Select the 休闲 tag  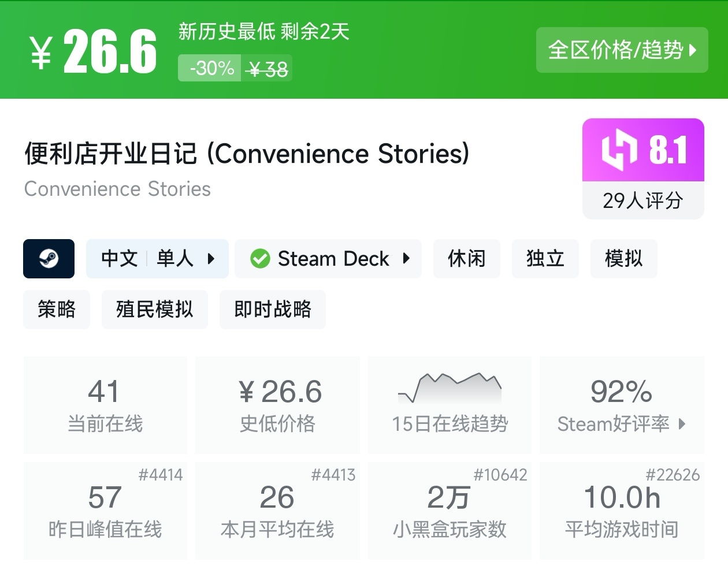click(466, 259)
